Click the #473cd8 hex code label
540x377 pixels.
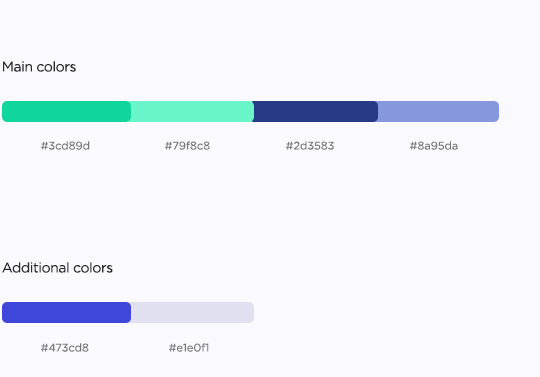[x=65, y=348]
